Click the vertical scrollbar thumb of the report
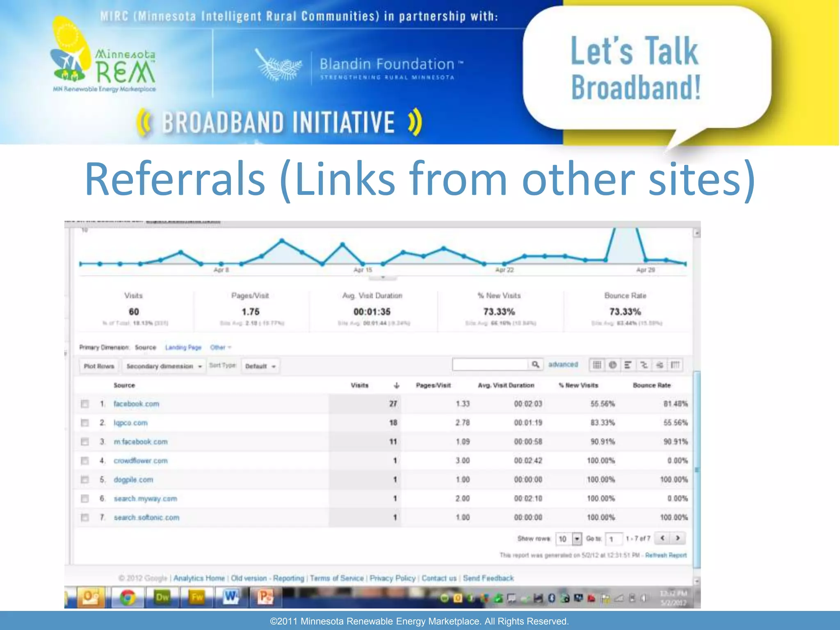Viewport: 840px width, 630px height. [696, 470]
